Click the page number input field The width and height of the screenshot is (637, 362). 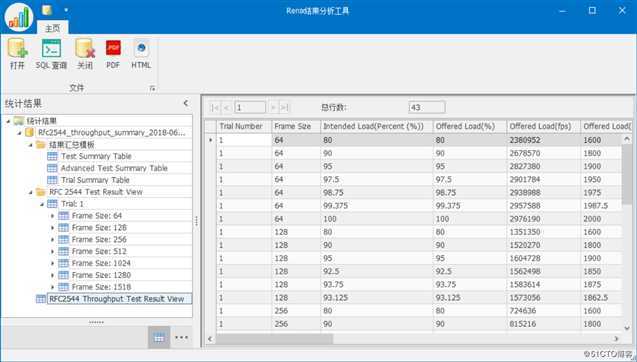(x=250, y=108)
